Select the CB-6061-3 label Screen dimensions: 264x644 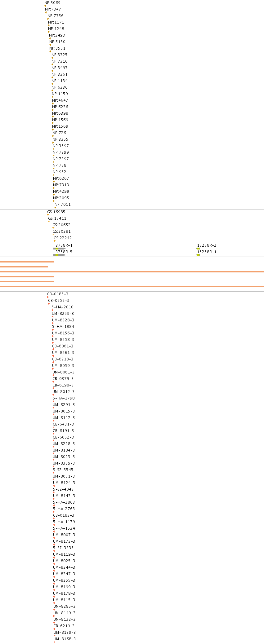63,346
